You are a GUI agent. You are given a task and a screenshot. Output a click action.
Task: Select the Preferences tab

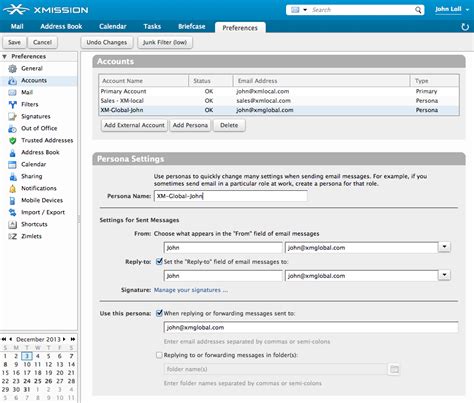[x=240, y=28]
